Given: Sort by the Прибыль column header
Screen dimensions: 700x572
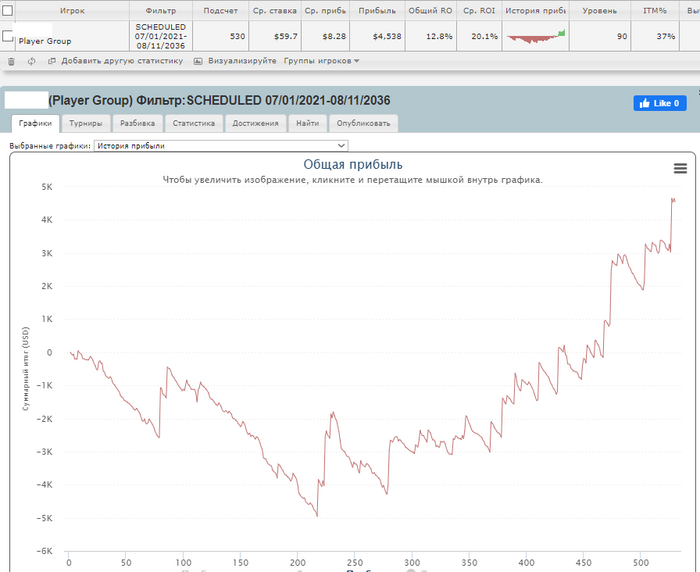Looking at the screenshot, I should (x=377, y=10).
